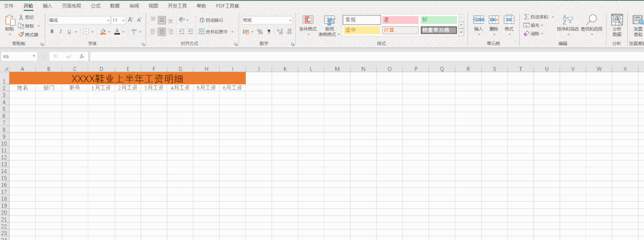Click the text orientation icon
This screenshot has width=644, height=240.
182,20
